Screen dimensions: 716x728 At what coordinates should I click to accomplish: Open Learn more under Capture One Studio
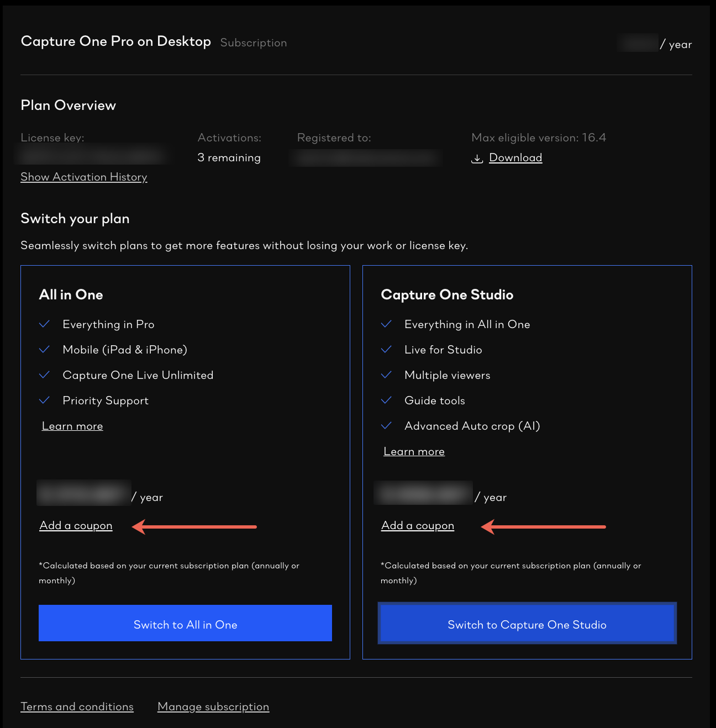(x=413, y=451)
